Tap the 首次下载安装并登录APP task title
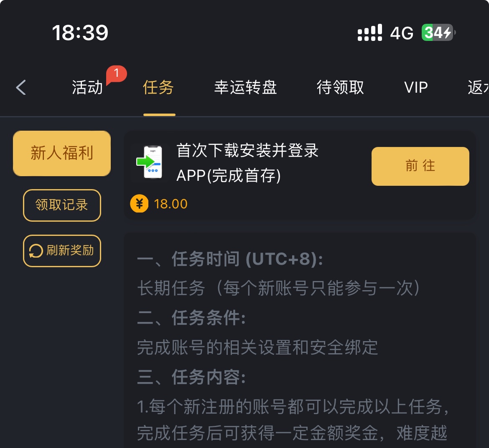Image resolution: width=489 pixels, height=448 pixels. tap(247, 163)
